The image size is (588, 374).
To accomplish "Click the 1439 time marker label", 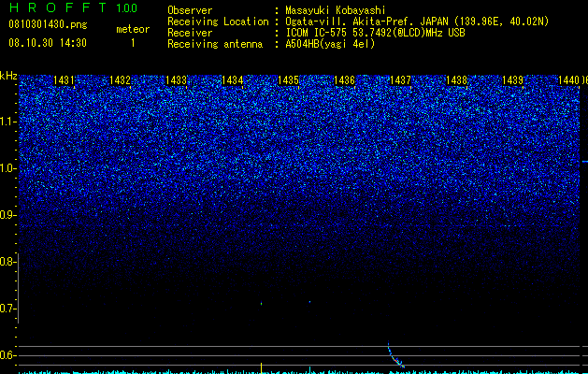I will [x=512, y=80].
